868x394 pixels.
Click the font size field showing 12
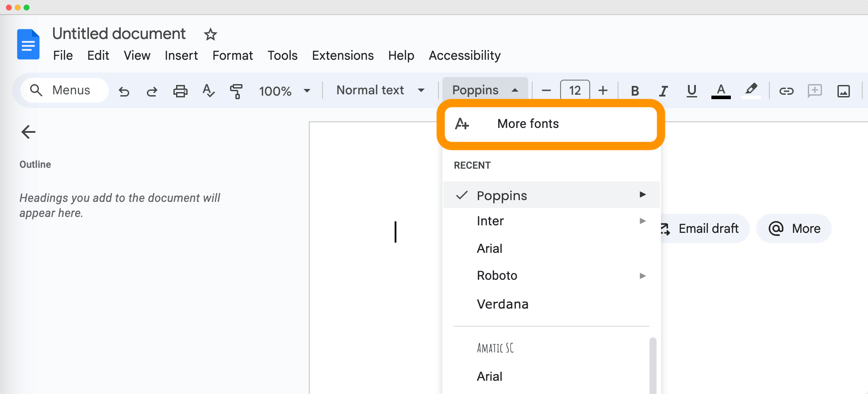click(575, 91)
